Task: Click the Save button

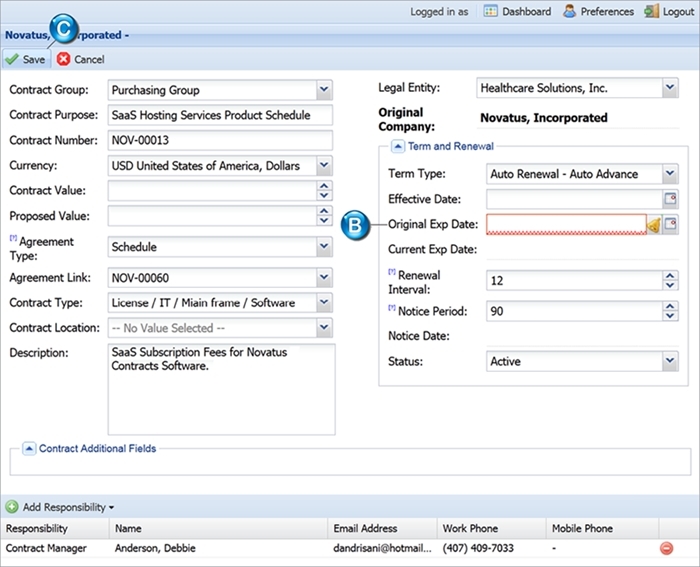Action: point(25,59)
